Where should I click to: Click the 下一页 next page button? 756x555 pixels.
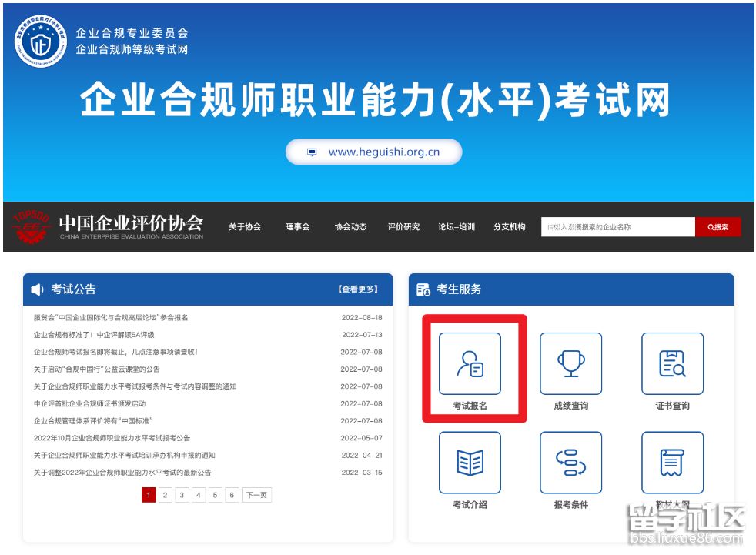coord(256,495)
